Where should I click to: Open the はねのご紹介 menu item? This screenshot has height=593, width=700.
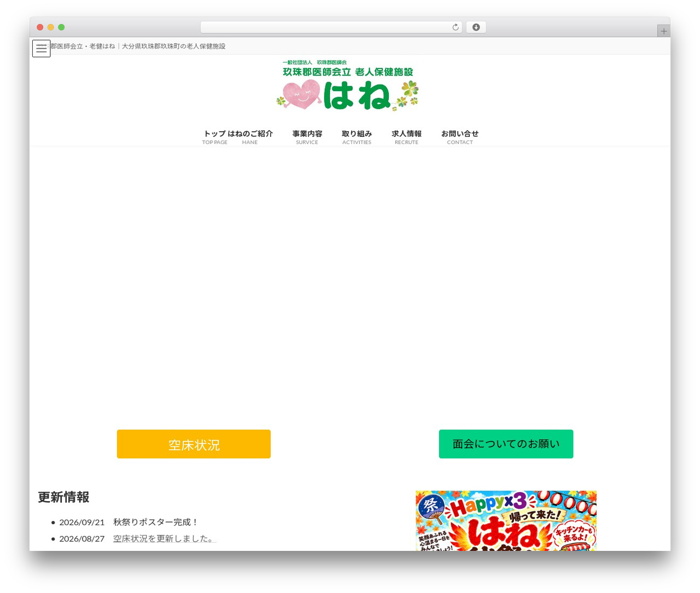click(250, 137)
